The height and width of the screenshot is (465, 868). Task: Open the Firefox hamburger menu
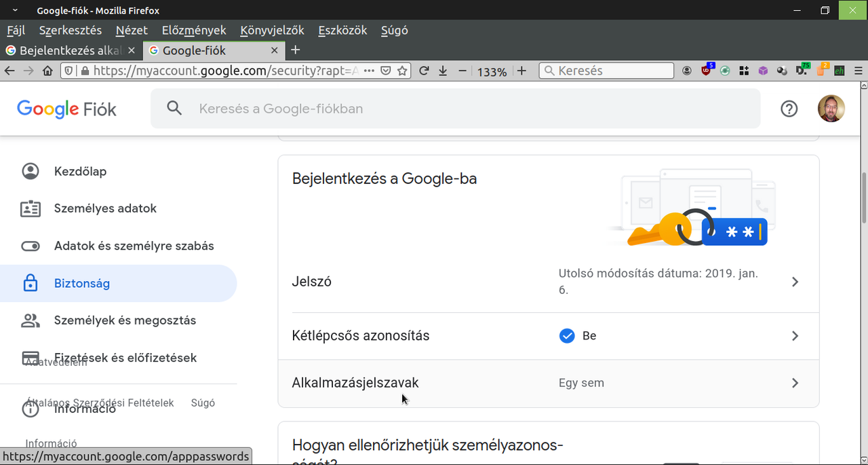(x=858, y=71)
